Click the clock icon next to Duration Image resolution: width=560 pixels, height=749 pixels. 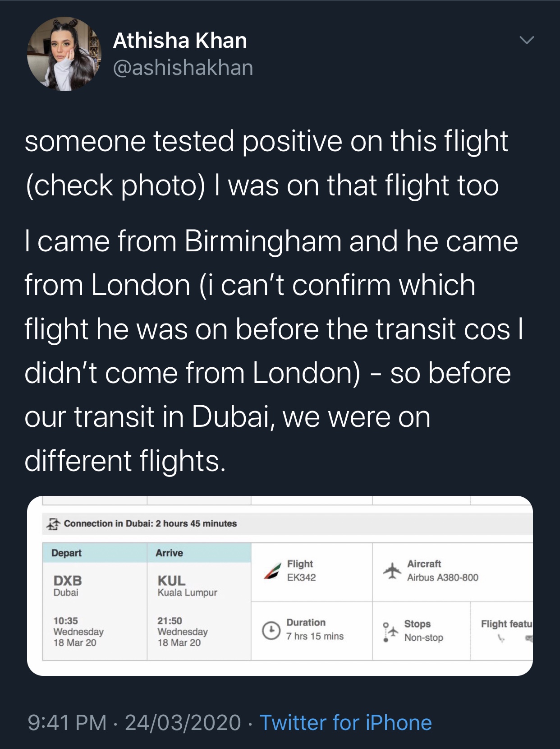[x=271, y=630]
